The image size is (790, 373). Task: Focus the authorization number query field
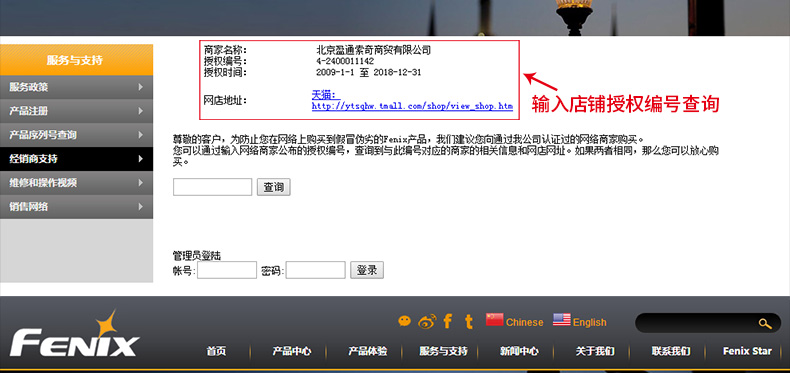coord(212,187)
